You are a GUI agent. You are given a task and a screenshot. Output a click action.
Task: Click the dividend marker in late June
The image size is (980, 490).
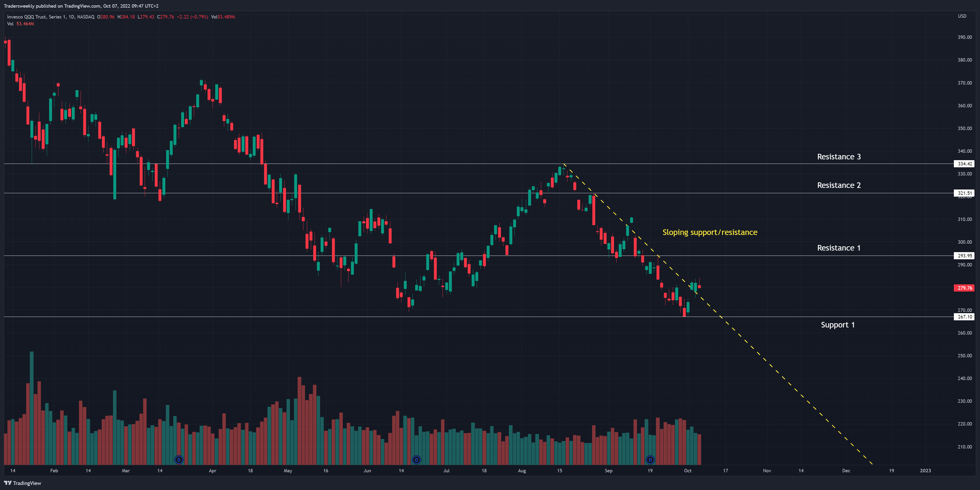416,460
